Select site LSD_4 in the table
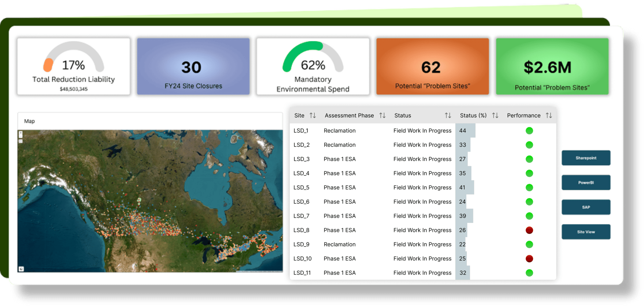 [x=301, y=173]
